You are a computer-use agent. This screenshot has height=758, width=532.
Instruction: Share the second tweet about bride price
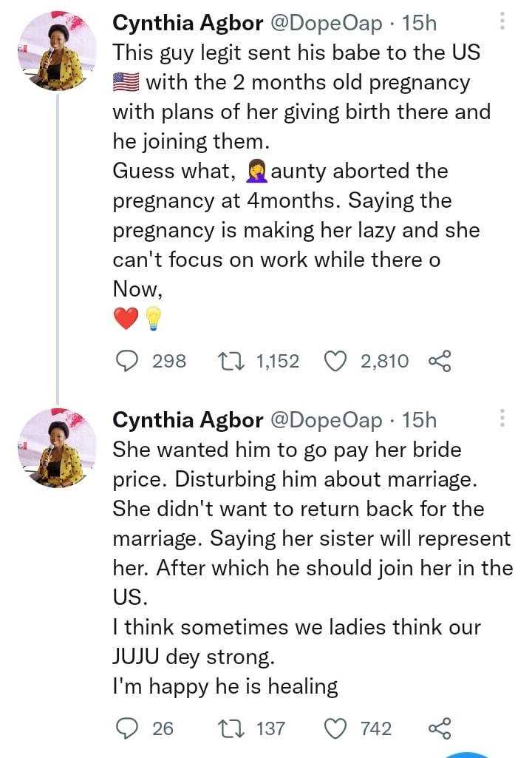pyautogui.click(x=439, y=728)
